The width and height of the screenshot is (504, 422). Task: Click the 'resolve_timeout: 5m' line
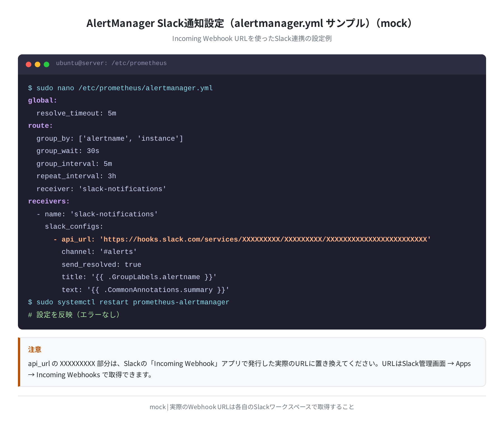(76, 113)
